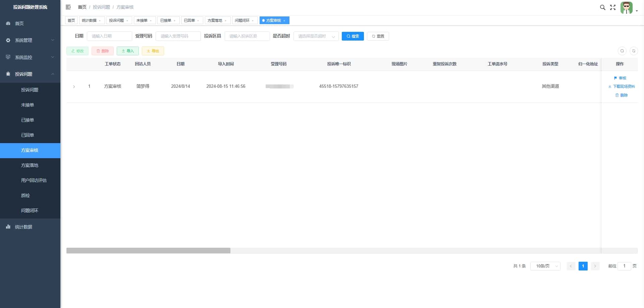Expand the 系统监控 sidebar chevron
The width and height of the screenshot is (644, 308).
pyautogui.click(x=53, y=57)
